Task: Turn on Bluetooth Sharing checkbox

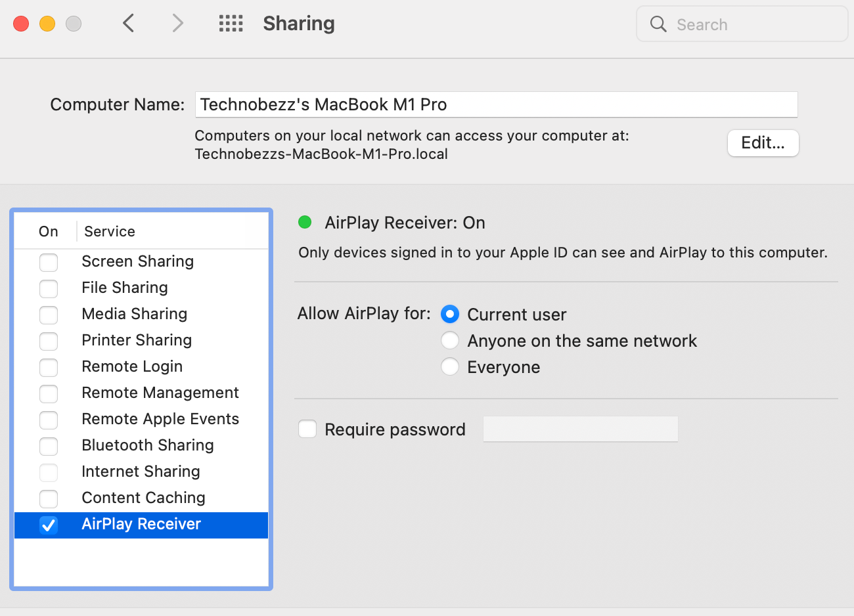Action: [49, 446]
